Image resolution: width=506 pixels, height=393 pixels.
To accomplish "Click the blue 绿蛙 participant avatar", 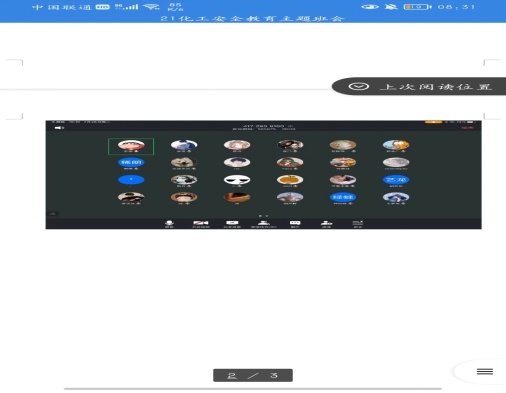I will click(343, 197).
